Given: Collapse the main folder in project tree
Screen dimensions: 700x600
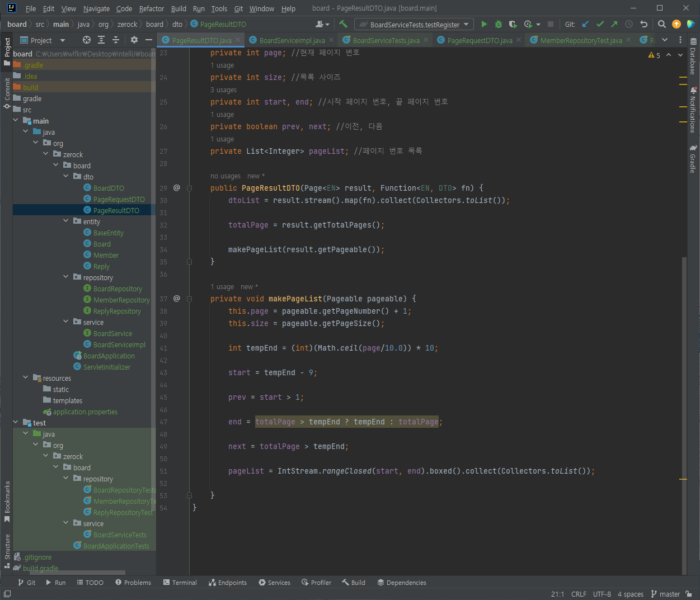Looking at the screenshot, I should pos(16,121).
